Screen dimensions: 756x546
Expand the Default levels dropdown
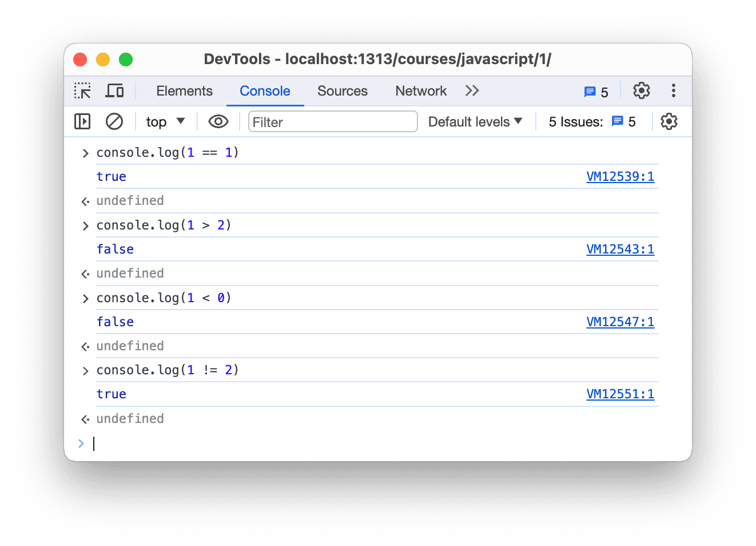pos(475,121)
